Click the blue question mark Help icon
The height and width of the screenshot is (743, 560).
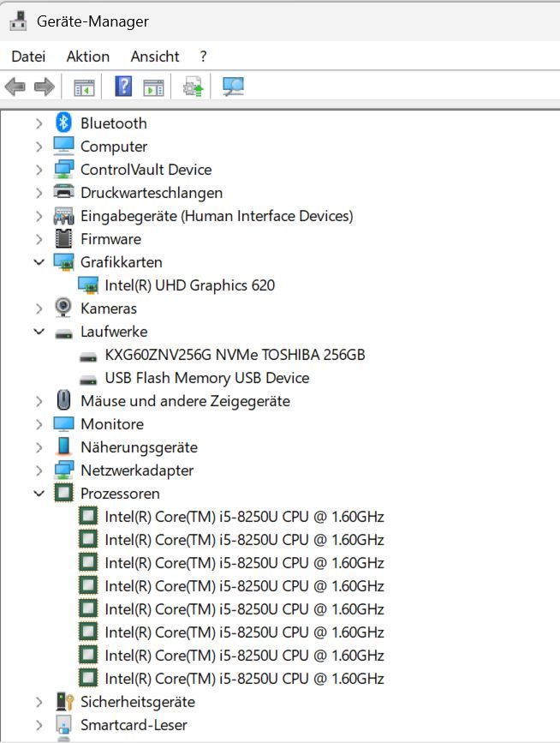point(123,87)
